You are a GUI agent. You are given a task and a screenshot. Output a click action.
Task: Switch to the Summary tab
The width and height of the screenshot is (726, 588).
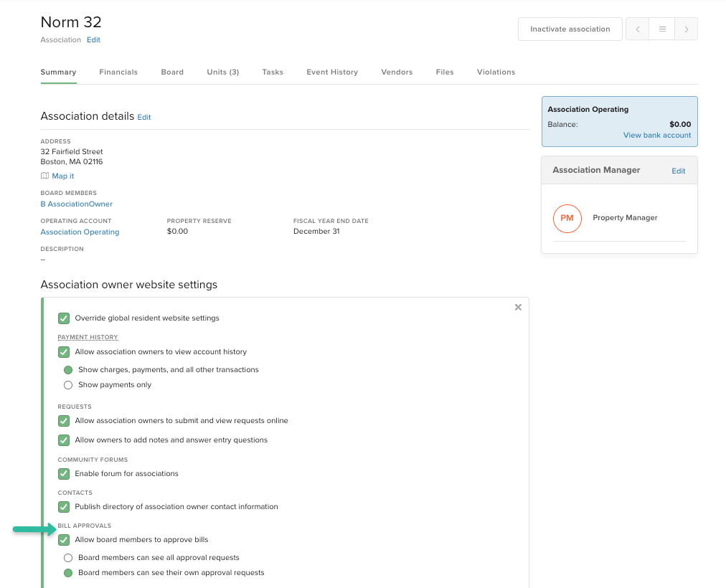58,72
